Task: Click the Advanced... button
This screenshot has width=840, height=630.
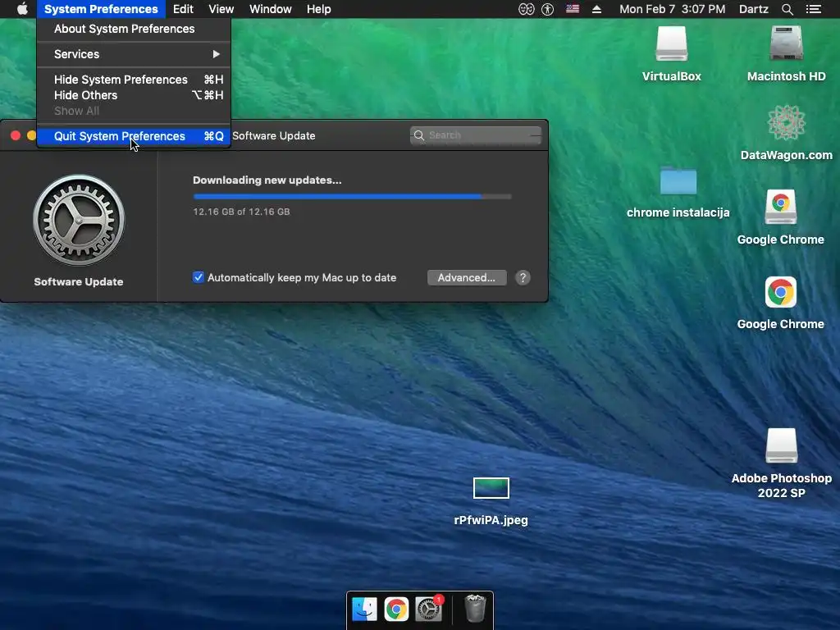Action: point(467,277)
